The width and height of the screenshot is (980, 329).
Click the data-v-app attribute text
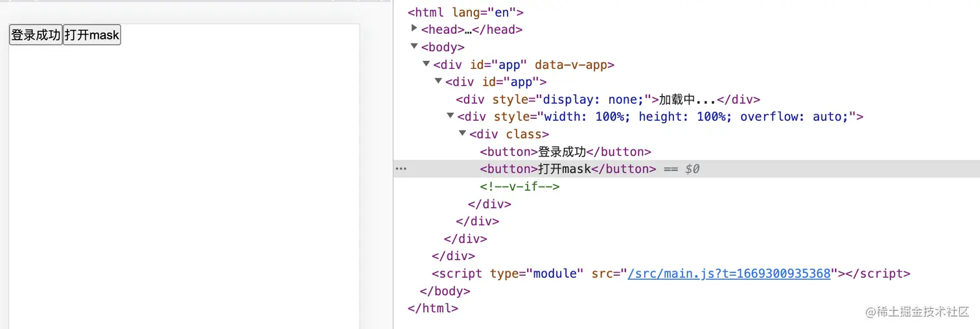click(570, 65)
